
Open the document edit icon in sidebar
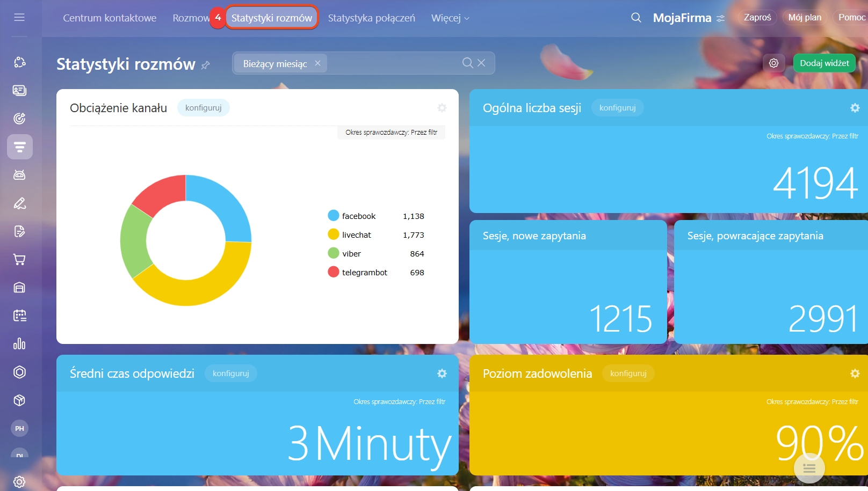(x=19, y=231)
